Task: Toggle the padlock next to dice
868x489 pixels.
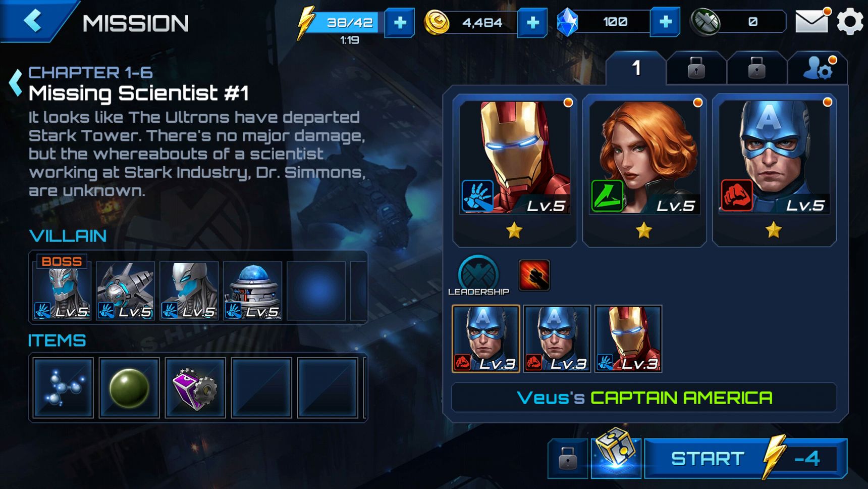Action: pos(568,459)
